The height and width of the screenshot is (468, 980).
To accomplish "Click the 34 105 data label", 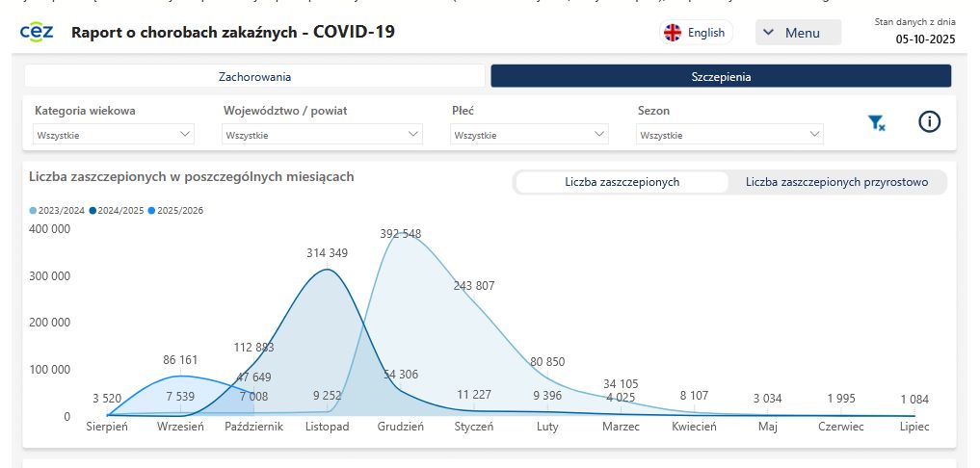I will click(621, 383).
